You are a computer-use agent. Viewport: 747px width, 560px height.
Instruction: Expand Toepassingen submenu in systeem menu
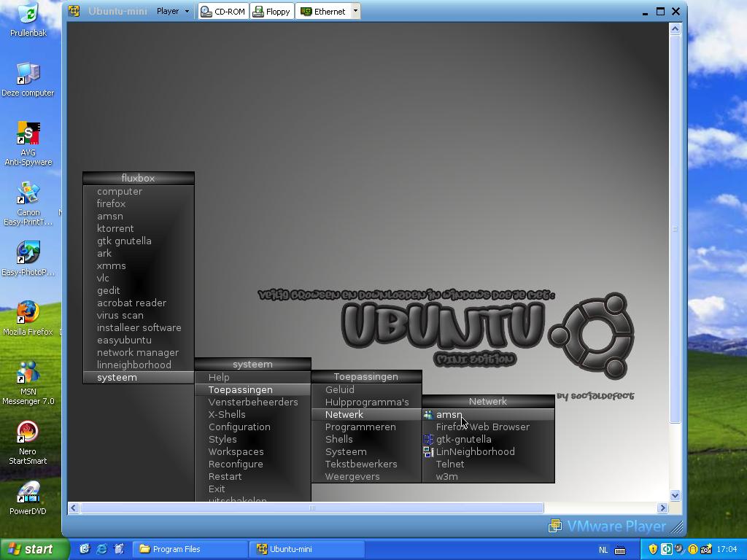tap(253, 390)
